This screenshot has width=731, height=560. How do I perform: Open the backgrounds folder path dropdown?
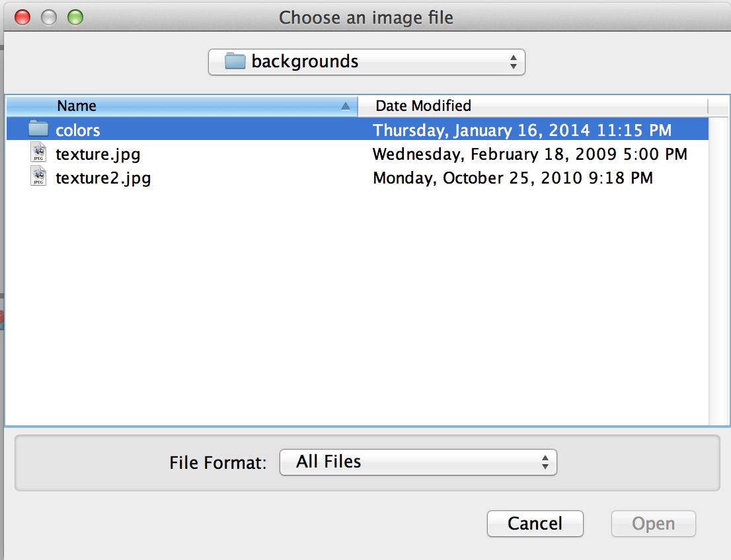tap(366, 62)
